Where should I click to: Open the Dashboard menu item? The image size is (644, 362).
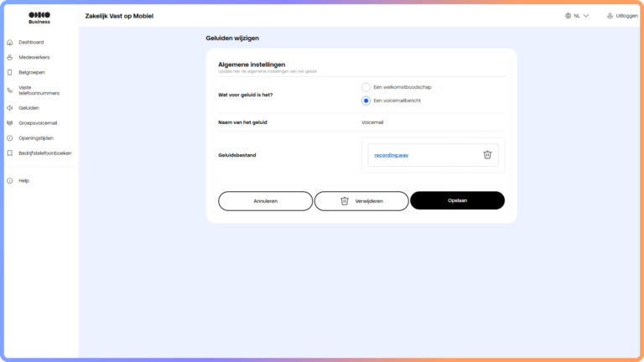31,42
